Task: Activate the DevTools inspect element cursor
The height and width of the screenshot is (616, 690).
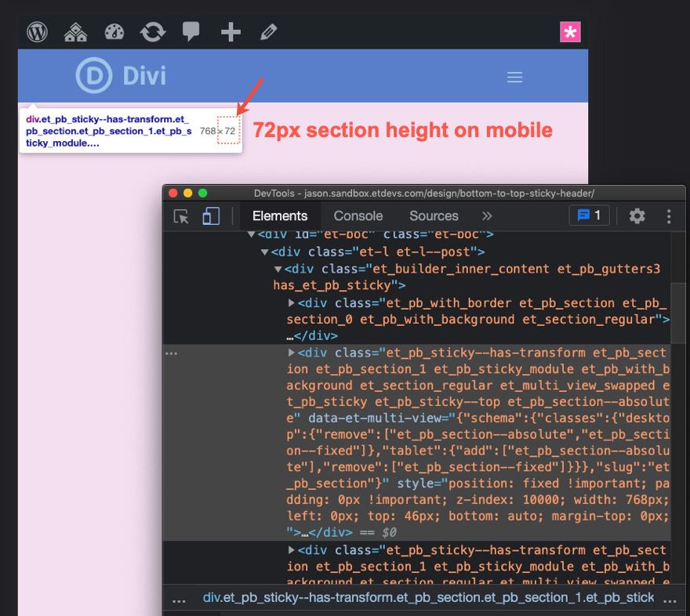Action: point(179,215)
